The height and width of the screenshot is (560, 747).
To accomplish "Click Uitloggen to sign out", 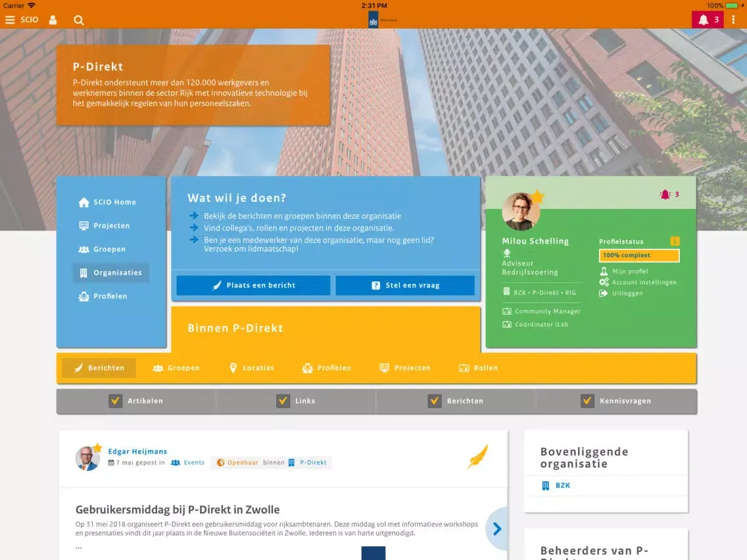I will point(621,293).
